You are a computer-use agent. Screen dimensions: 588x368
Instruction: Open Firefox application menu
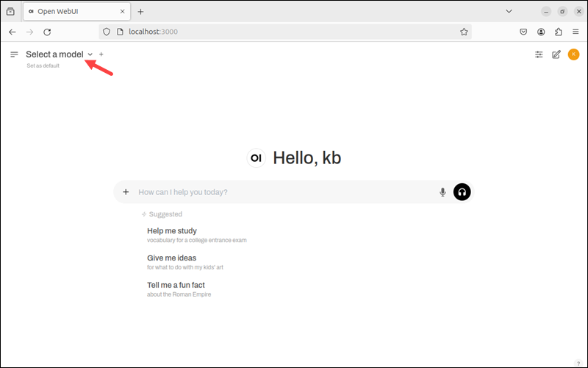576,32
